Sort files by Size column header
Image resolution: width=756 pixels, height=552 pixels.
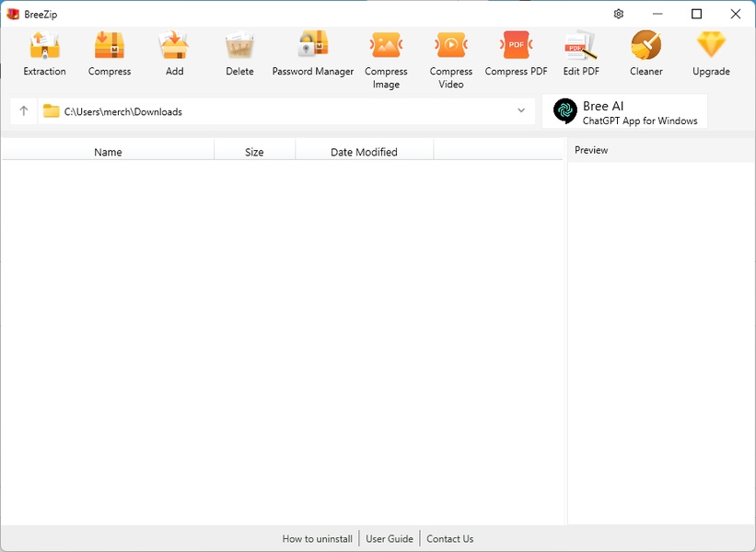(254, 152)
